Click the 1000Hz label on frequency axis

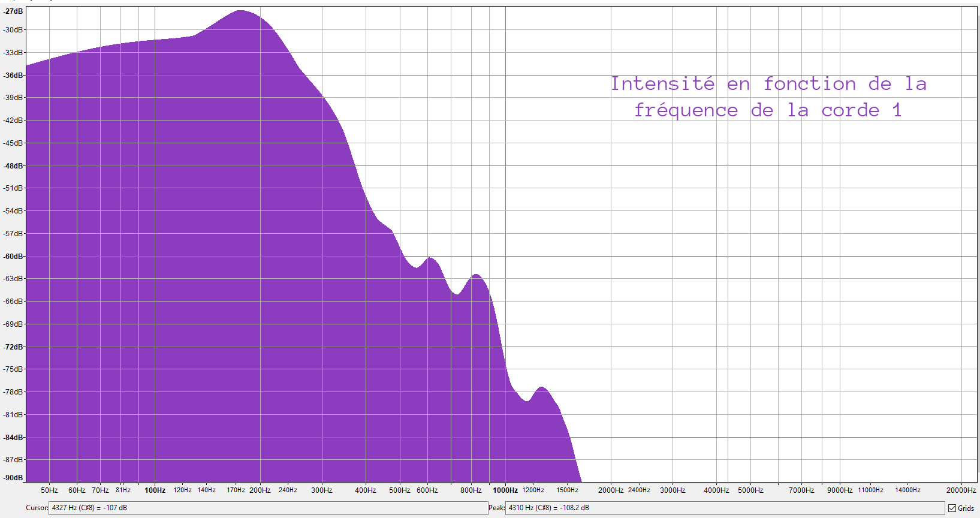coord(505,490)
